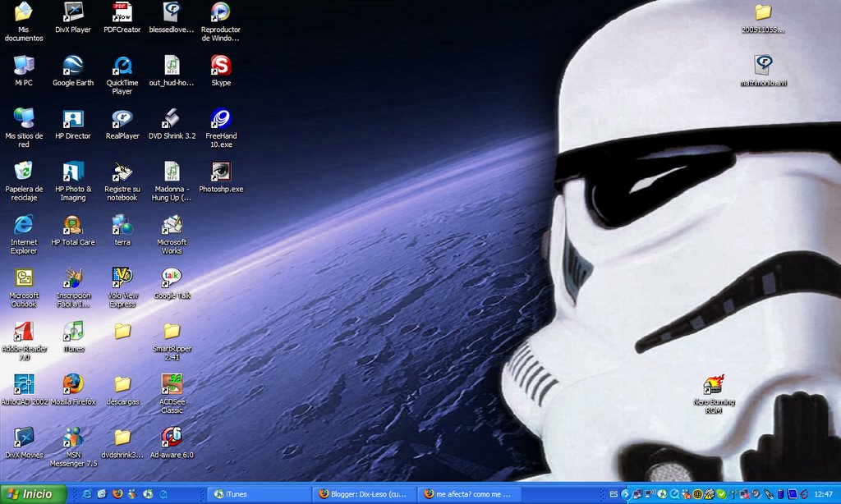
Task: Click the matrimonio.avi file icon
Action: coord(763,66)
